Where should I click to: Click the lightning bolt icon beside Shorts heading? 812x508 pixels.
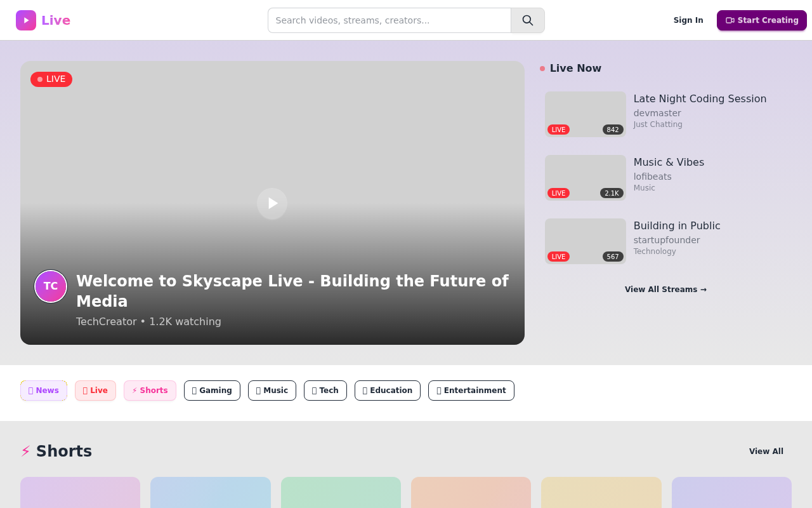pyautogui.click(x=25, y=451)
